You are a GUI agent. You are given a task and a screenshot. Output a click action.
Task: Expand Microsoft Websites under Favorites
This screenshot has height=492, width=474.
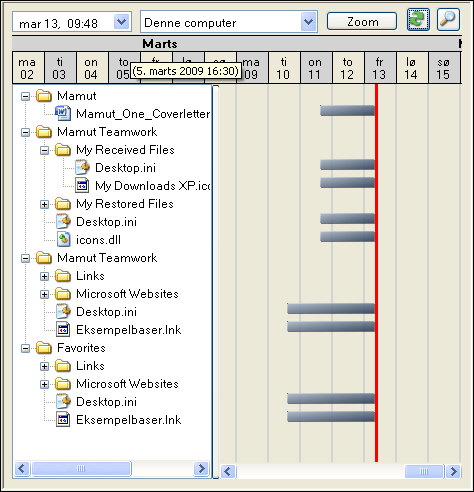click(44, 384)
